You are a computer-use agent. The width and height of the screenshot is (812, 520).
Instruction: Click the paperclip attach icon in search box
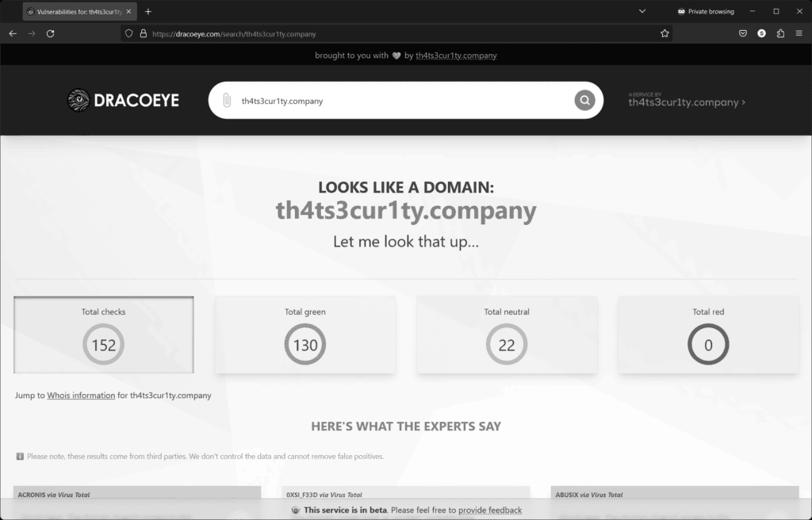[226, 101]
